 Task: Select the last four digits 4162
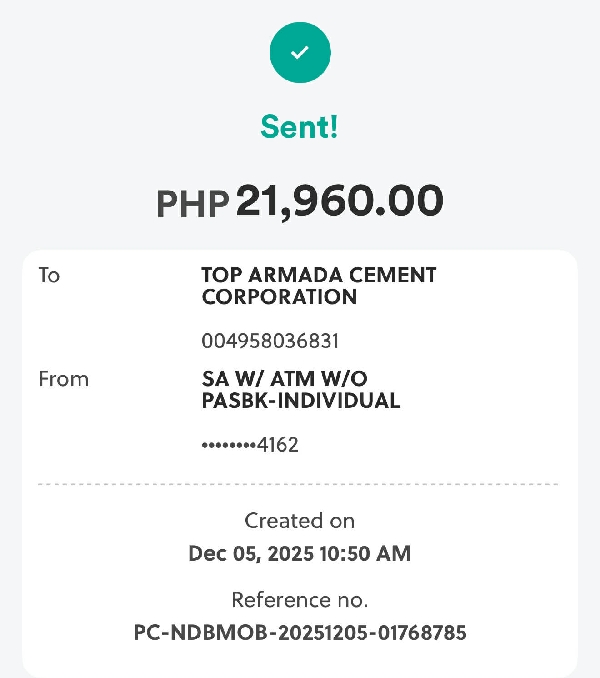tap(278, 445)
